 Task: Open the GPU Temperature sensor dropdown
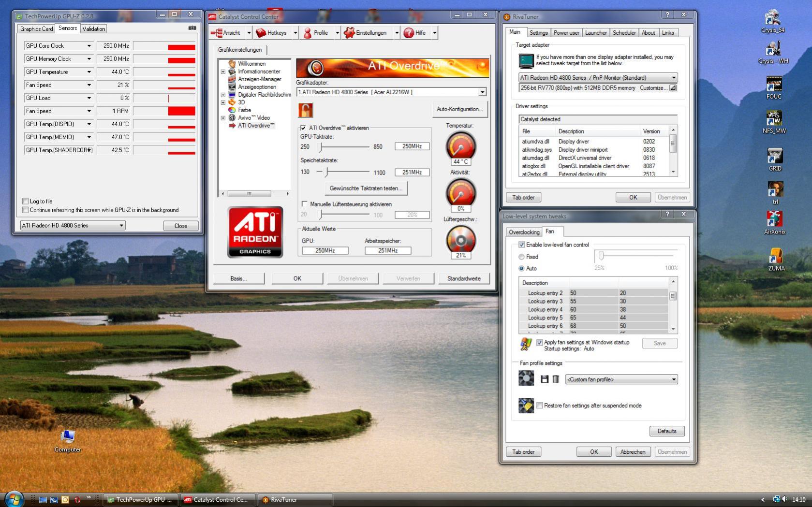click(x=89, y=72)
